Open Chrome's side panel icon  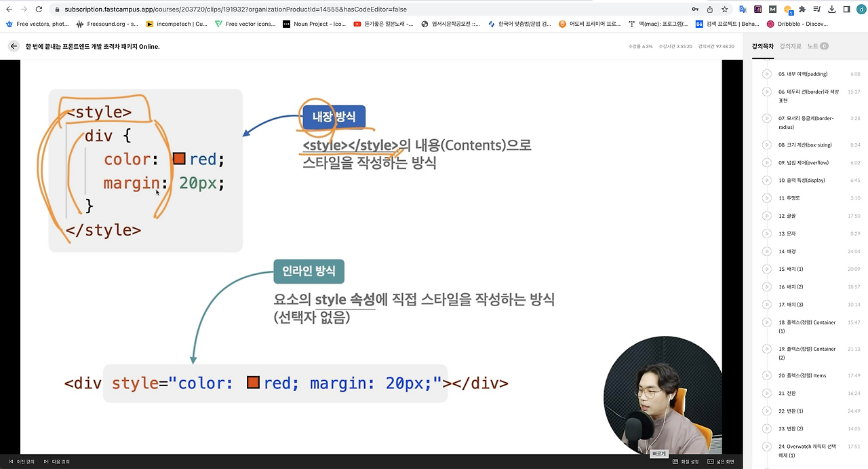click(x=846, y=10)
